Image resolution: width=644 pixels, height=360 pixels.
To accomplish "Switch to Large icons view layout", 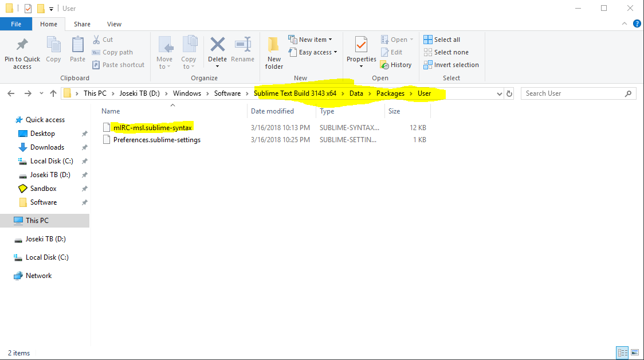I will (635, 353).
